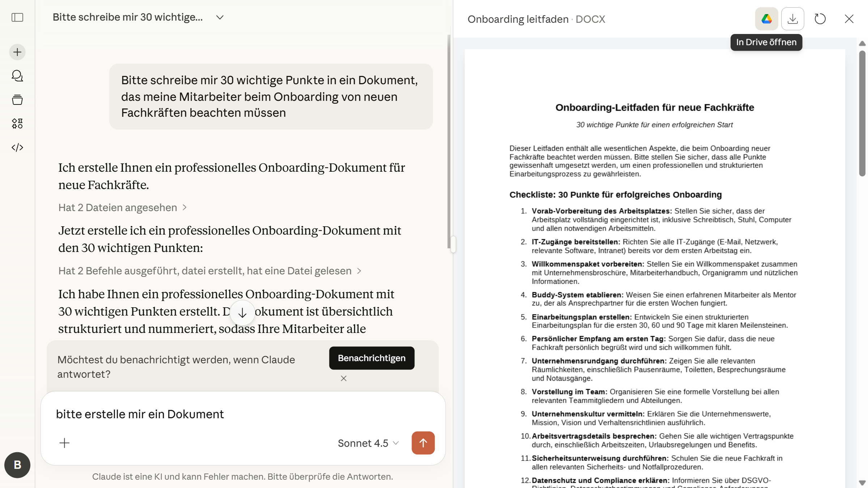This screenshot has width=868, height=488.
Task: Add attachment with plus in composer
Action: tap(64, 443)
